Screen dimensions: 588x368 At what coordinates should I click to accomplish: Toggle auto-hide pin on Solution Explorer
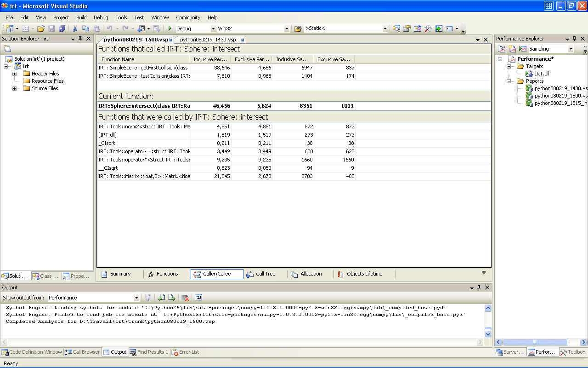coord(80,39)
